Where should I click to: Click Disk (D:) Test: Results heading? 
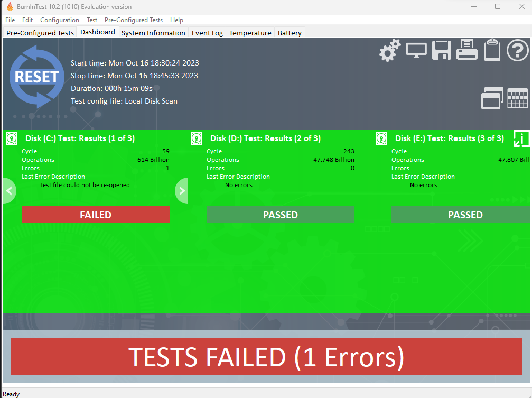(265, 138)
